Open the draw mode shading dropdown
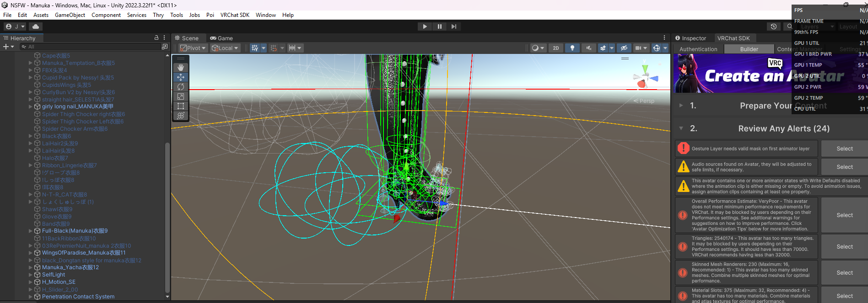The height and width of the screenshot is (303, 868). coord(538,48)
